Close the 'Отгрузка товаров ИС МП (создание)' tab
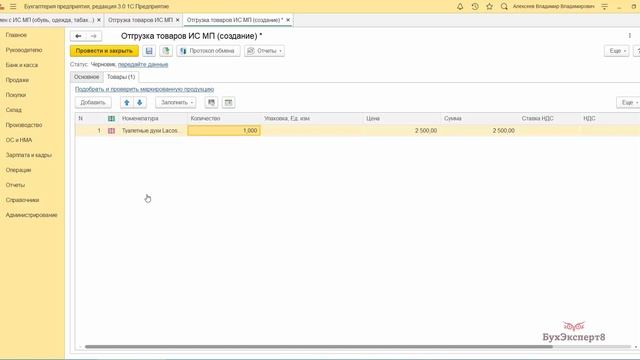Viewport: 640px width, 360px height. pyautogui.click(x=288, y=20)
